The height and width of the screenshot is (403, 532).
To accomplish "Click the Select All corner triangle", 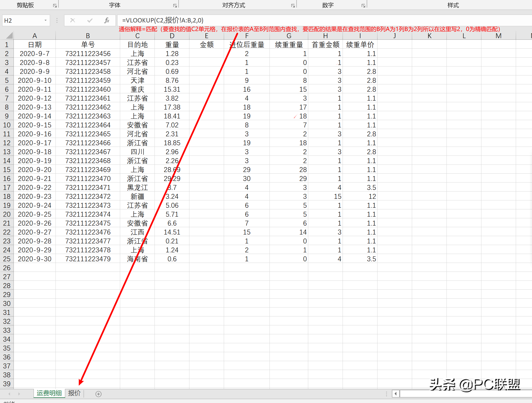I will [9, 36].
